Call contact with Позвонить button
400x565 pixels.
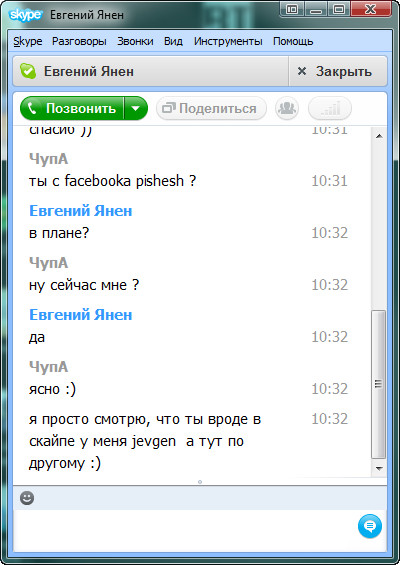72,108
